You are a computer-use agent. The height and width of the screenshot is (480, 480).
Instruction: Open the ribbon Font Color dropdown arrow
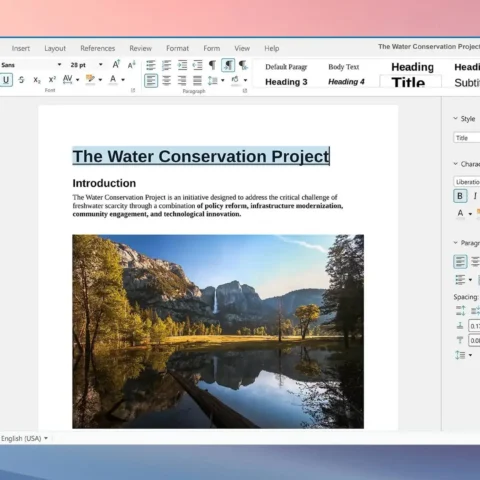tap(123, 80)
